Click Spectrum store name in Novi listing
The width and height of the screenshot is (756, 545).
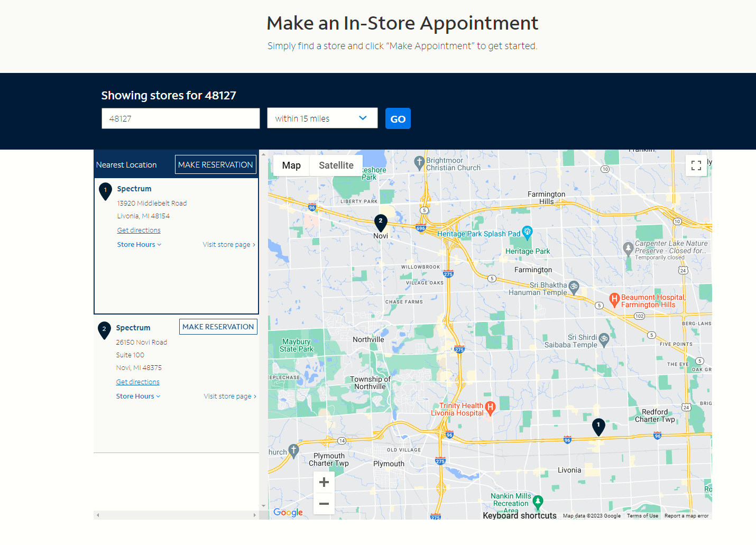point(133,328)
